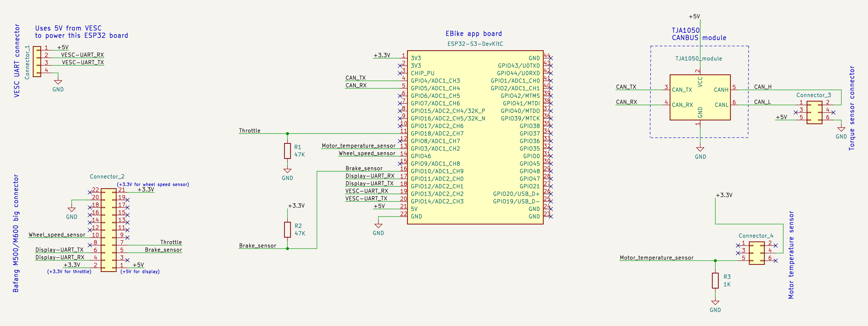Click the "(+5V for display)" annotation
This screenshot has width=868, height=326.
(x=140, y=271)
